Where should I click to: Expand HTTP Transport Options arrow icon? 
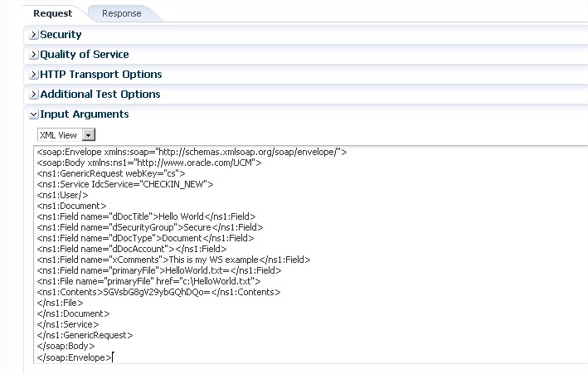[x=33, y=75]
